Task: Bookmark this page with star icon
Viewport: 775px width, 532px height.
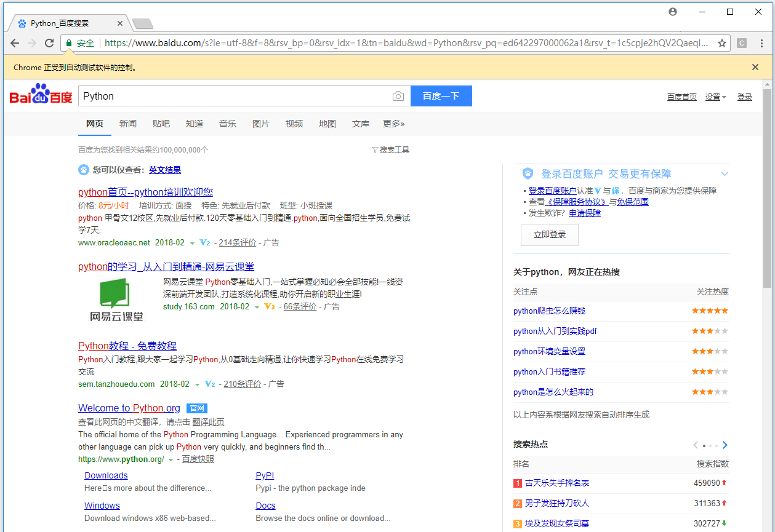Action: point(722,43)
